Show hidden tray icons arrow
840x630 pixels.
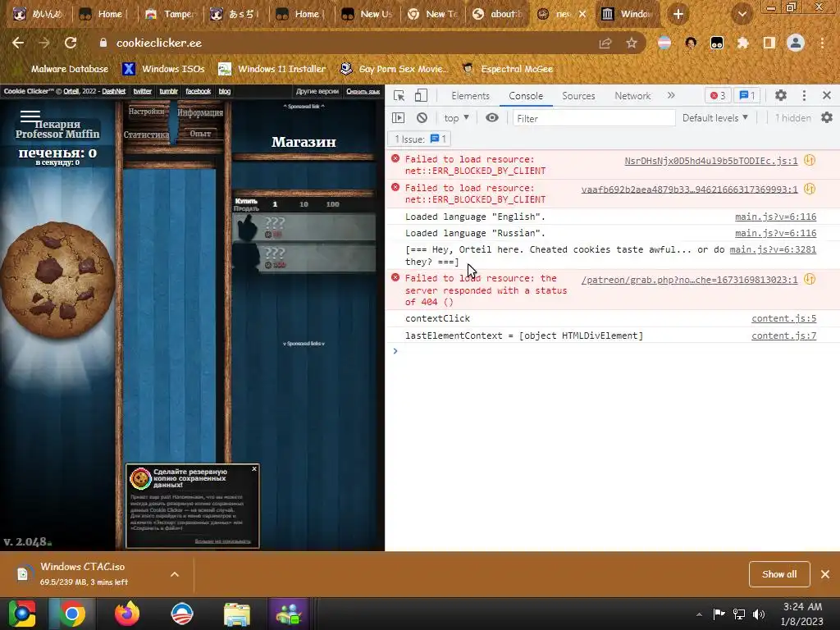pos(699,614)
